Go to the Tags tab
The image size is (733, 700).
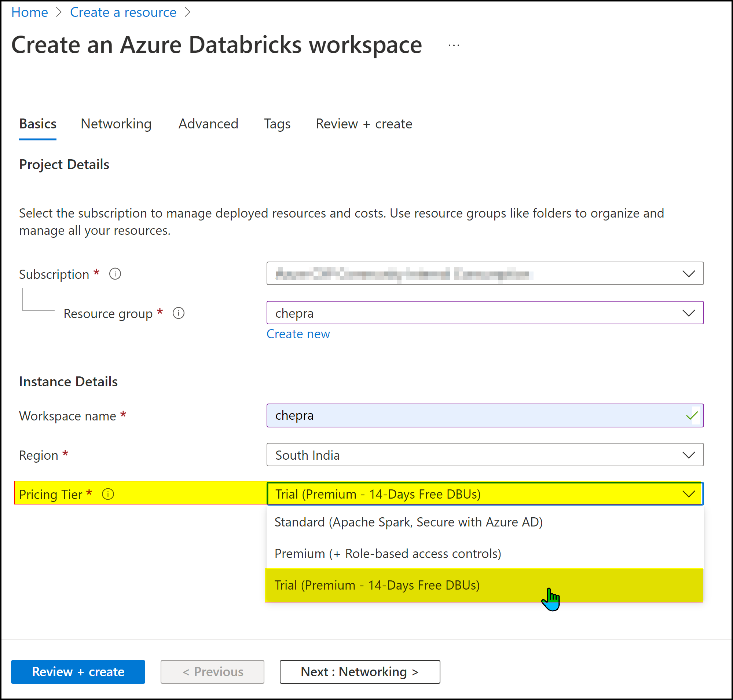(277, 124)
